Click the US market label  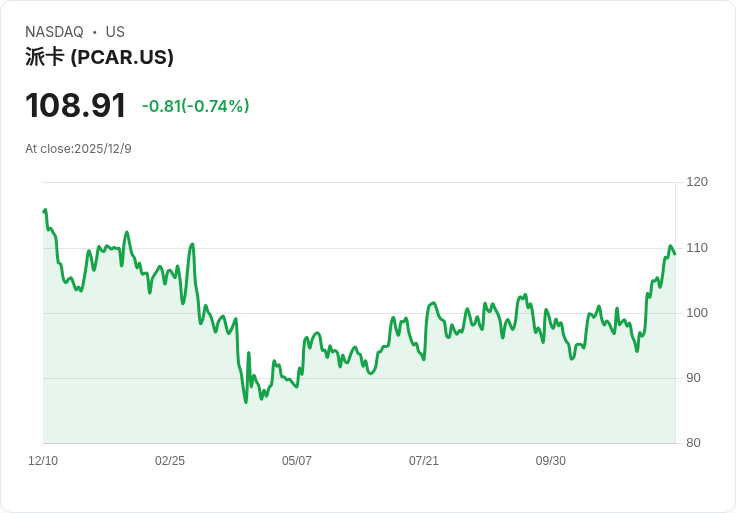[x=115, y=32]
